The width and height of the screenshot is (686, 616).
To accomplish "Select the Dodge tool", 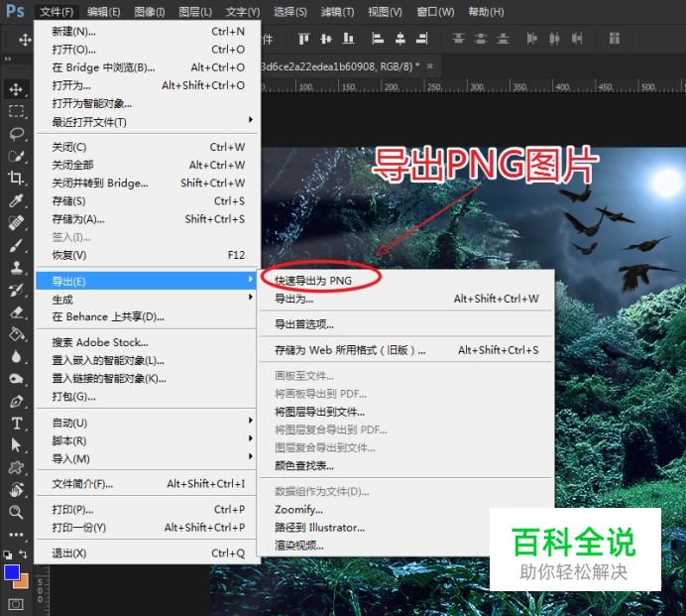I will coord(16,379).
